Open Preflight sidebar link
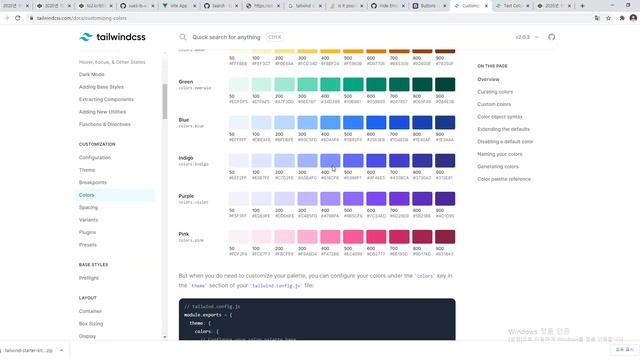This screenshot has height=360, width=640. [89, 278]
